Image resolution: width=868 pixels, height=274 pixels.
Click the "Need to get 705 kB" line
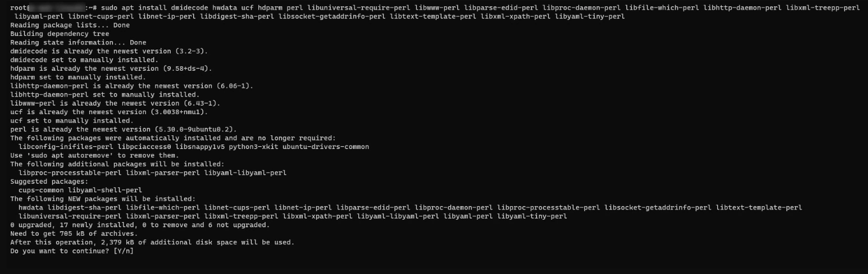tap(74, 233)
